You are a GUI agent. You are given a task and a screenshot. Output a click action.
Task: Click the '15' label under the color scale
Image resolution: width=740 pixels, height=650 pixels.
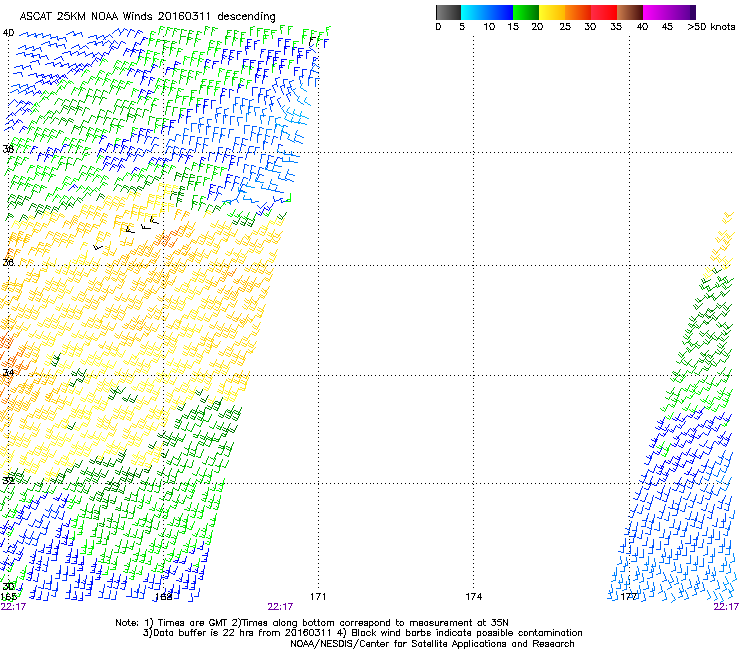coord(513,27)
